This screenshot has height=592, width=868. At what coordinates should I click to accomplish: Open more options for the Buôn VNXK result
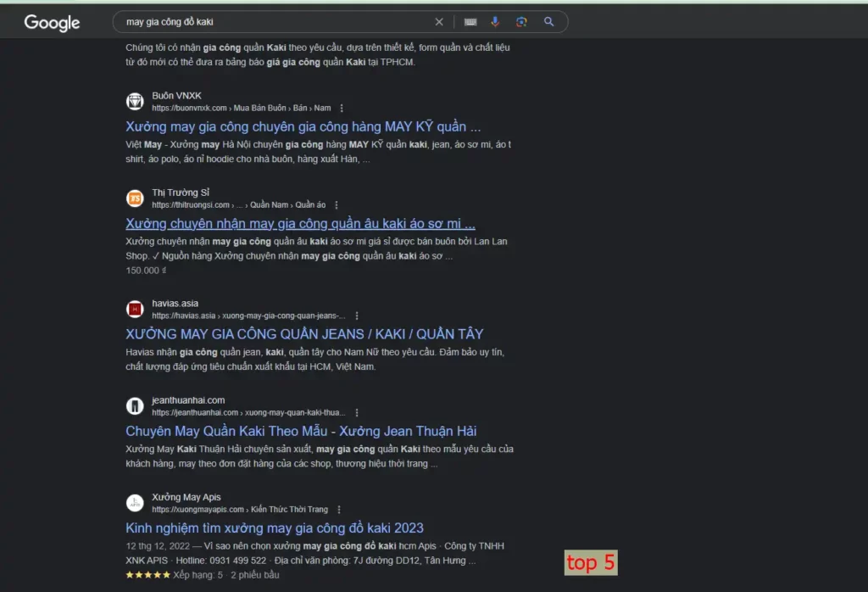pos(342,108)
